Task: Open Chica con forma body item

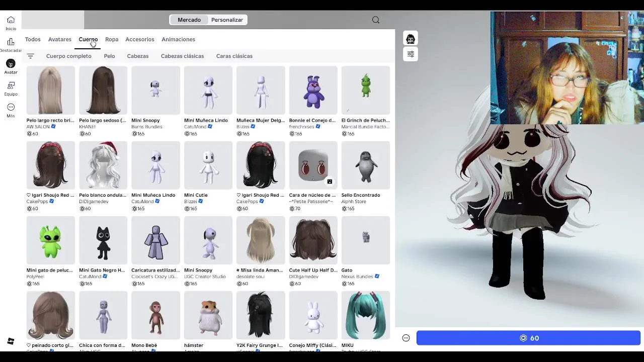Action: coord(103,315)
